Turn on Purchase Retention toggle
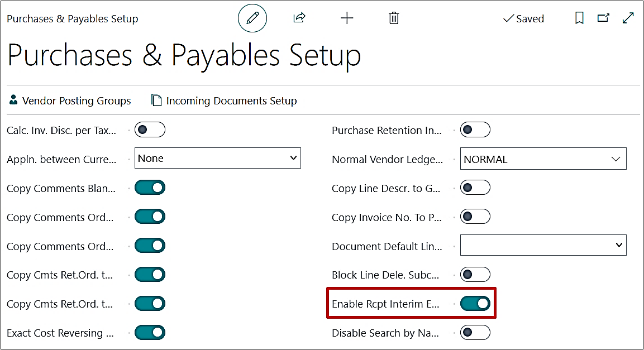This screenshot has width=644, height=350. coord(475,130)
